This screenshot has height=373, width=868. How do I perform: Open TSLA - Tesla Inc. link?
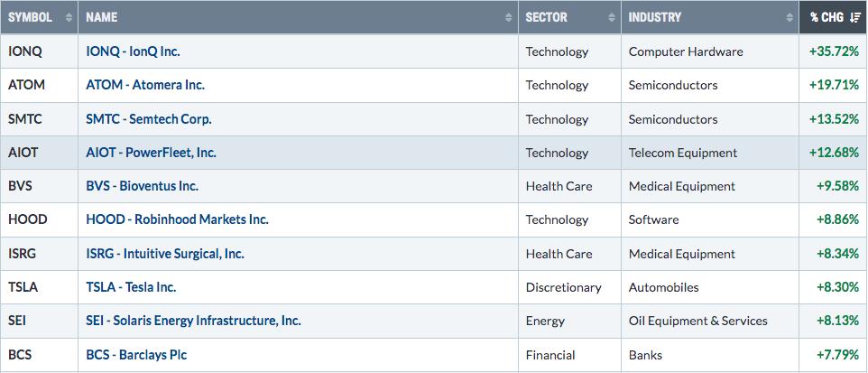click(x=131, y=287)
